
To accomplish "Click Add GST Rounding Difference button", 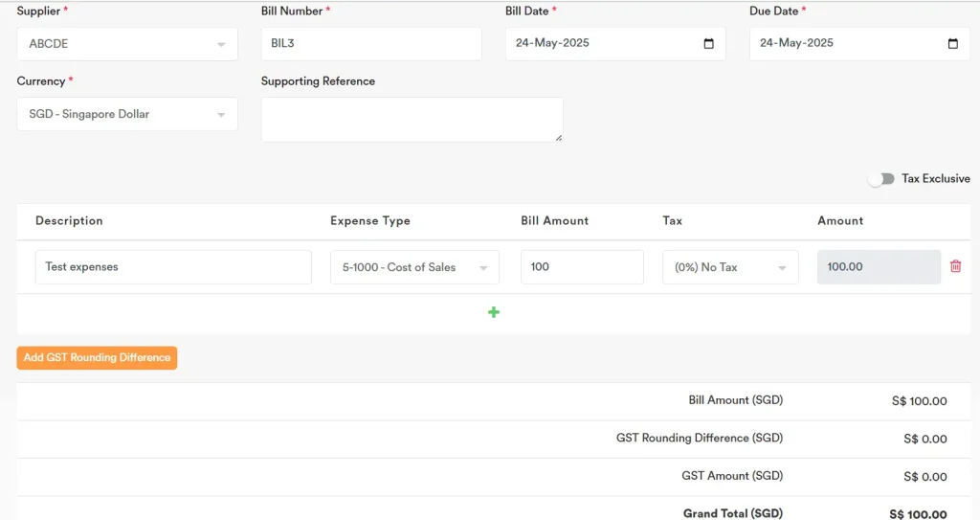I will click(97, 357).
